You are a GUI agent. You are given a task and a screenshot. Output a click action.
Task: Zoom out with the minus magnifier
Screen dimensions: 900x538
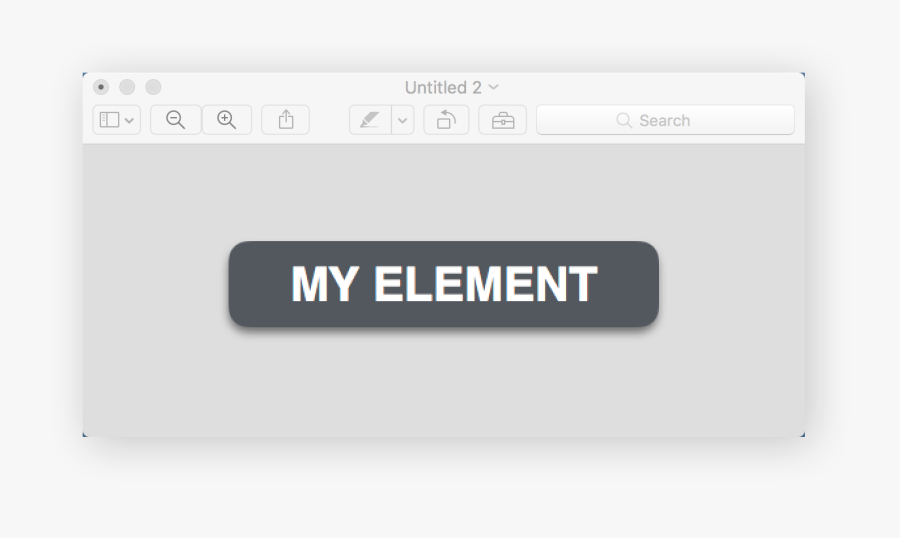pos(176,120)
